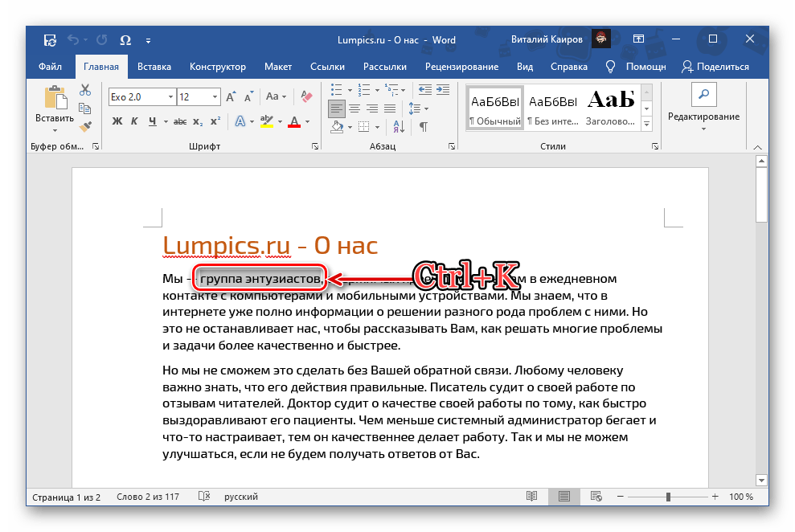Copy selection with the copy icon

[85, 108]
